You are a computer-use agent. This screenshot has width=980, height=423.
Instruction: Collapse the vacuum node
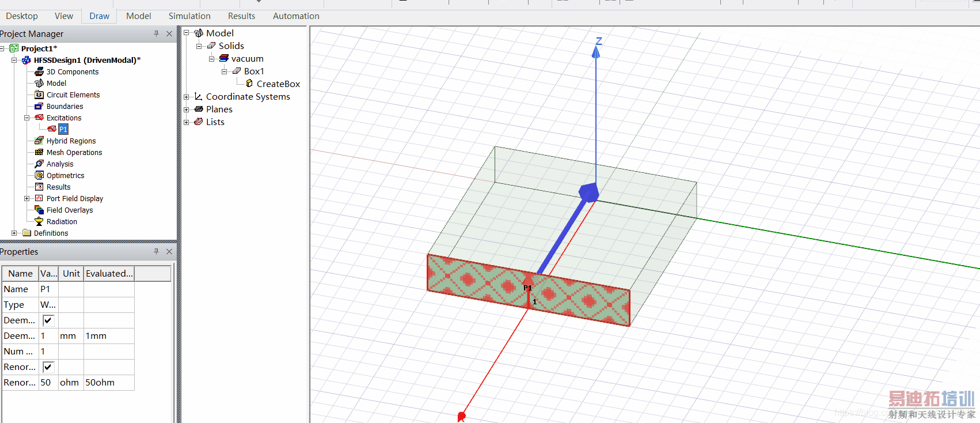pyautogui.click(x=212, y=58)
